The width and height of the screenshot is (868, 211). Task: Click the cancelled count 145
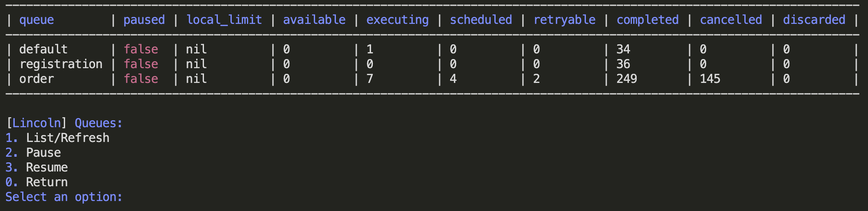710,79
